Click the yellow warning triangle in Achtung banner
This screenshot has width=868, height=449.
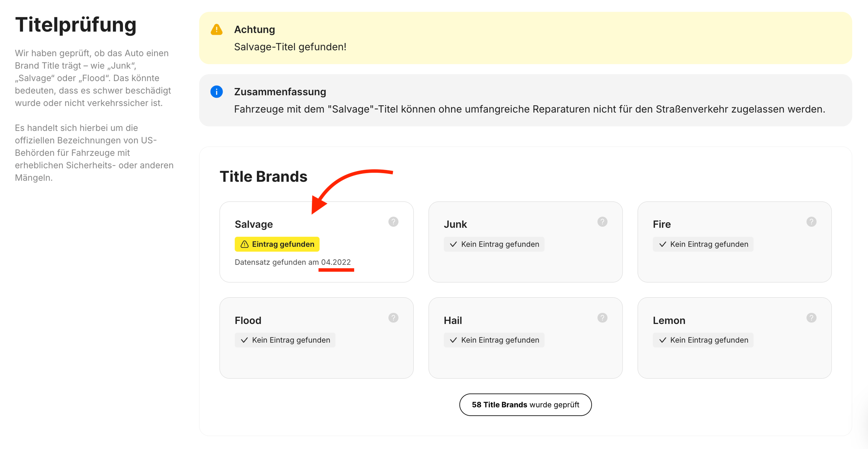click(x=216, y=30)
